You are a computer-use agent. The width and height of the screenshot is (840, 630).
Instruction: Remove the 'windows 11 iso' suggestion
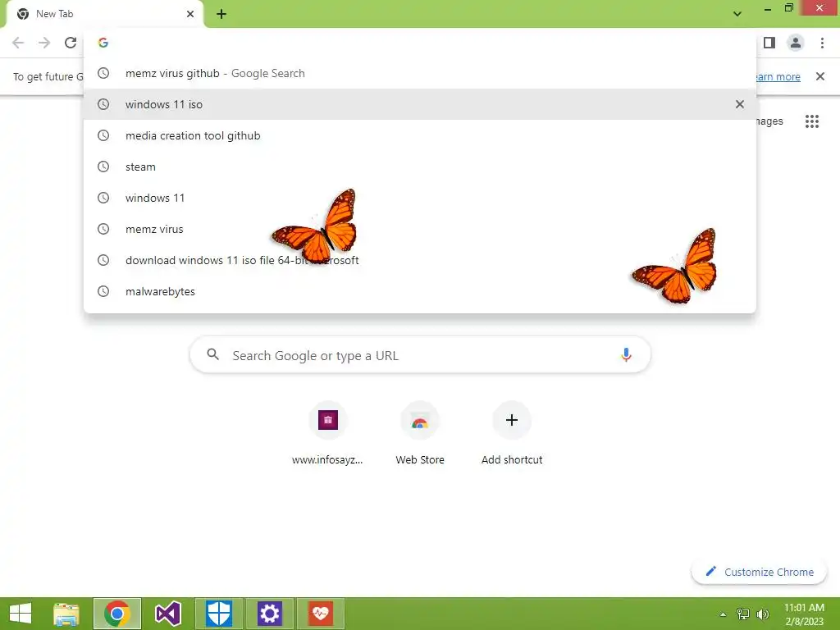click(740, 104)
